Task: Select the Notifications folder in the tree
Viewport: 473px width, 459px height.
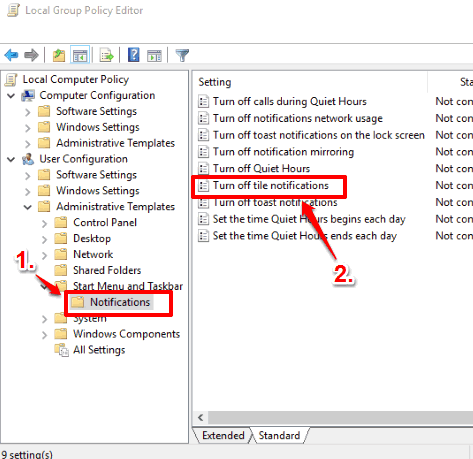Action: click(120, 302)
